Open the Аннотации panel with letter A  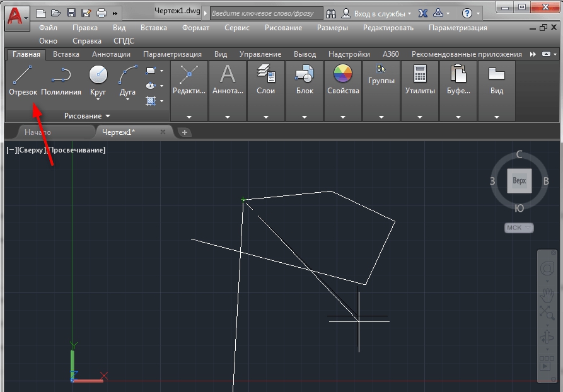(228, 91)
